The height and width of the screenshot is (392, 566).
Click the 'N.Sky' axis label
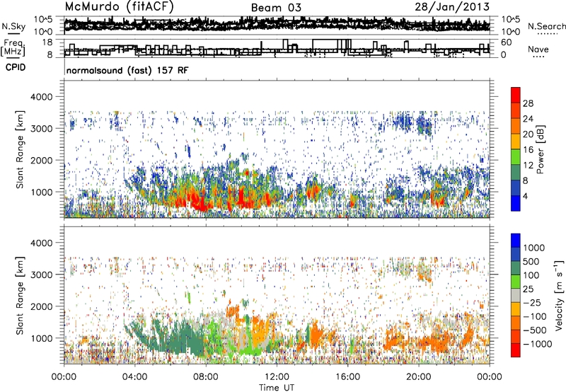tap(13, 26)
